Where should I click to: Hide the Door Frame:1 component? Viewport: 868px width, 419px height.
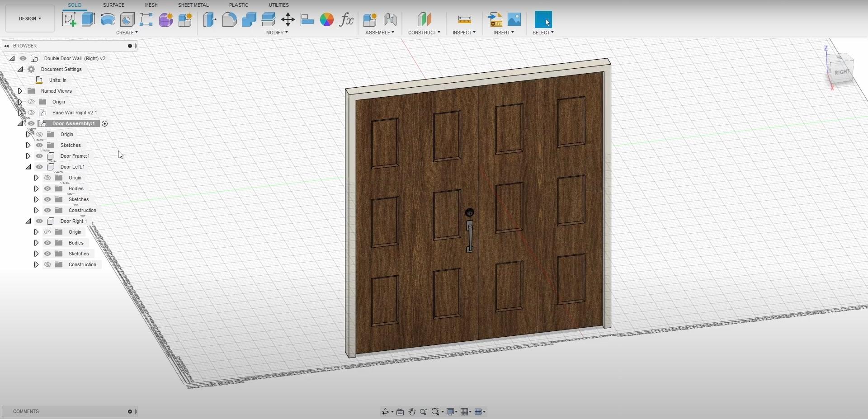[39, 156]
